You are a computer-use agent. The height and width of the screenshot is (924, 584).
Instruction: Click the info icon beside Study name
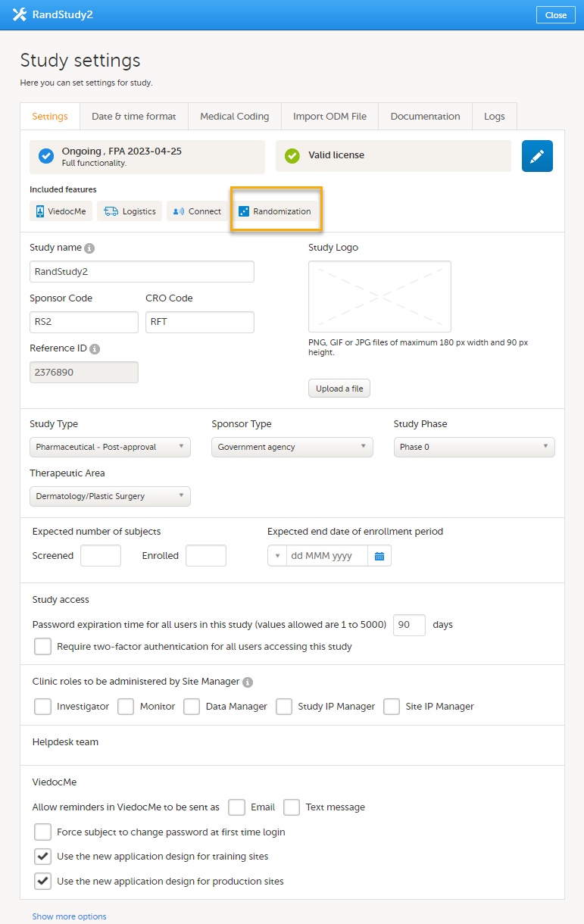coord(89,248)
